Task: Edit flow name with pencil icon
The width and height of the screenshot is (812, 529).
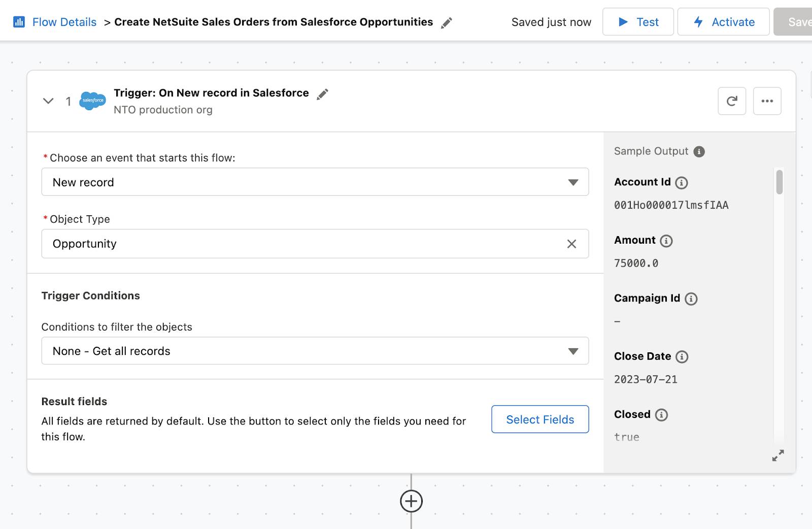Action: 447,23
